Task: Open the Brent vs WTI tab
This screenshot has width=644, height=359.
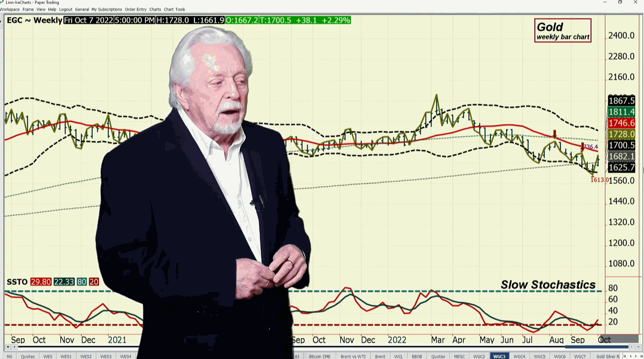Action: click(x=353, y=356)
